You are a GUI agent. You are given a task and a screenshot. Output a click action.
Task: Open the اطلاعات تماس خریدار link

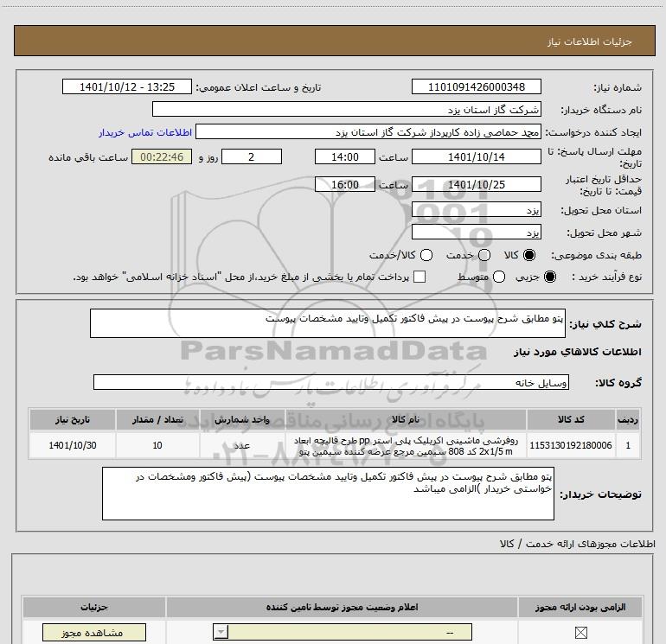coord(145,132)
